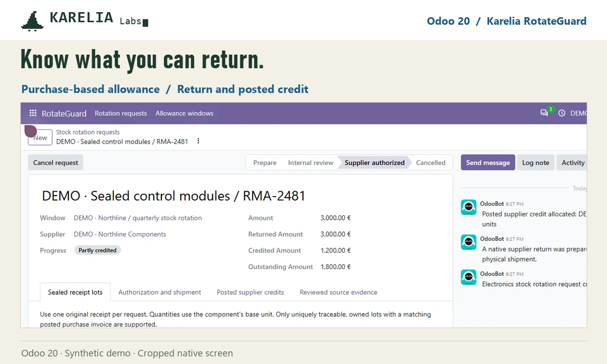607x364 pixels.
Task: Click the New record button
Action: click(40, 138)
